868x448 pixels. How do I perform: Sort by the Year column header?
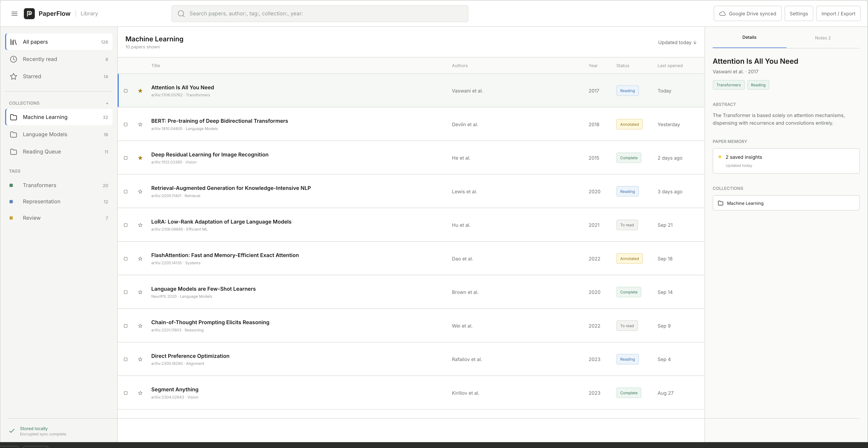click(593, 65)
